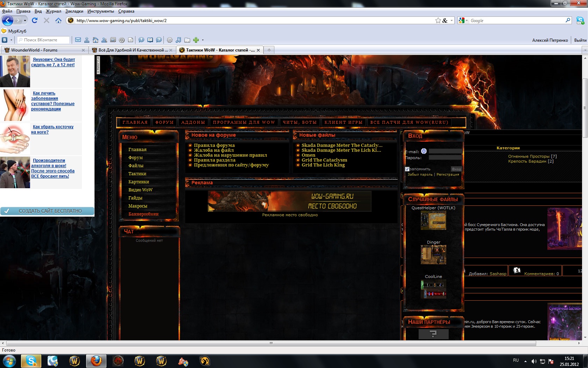Open VKontakte music note icon

click(178, 40)
